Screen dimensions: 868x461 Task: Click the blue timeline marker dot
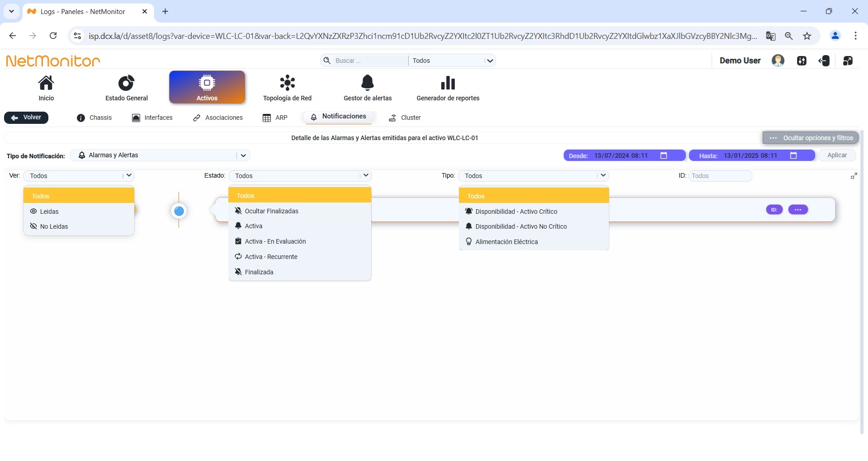[x=179, y=211]
